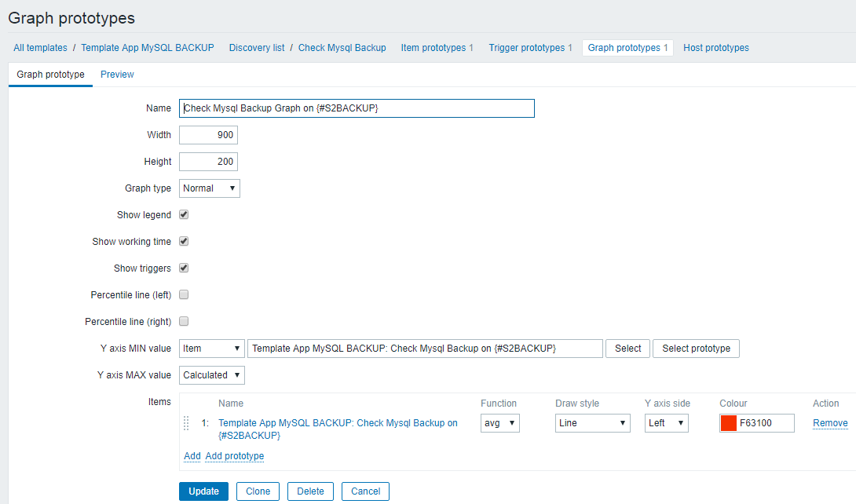Select the Graph prototype tab
856x504 pixels.
50,74
